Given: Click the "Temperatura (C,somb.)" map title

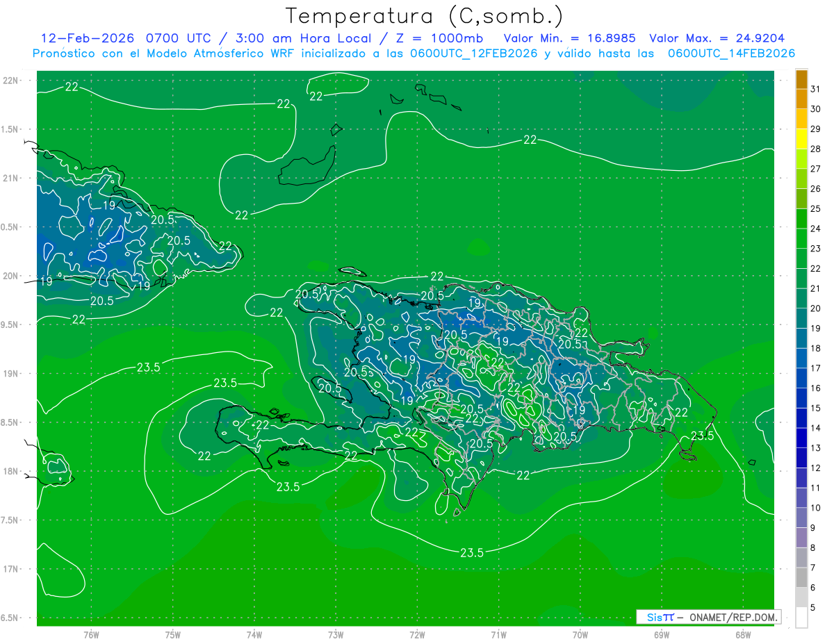Looking at the screenshot, I should tap(424, 16).
